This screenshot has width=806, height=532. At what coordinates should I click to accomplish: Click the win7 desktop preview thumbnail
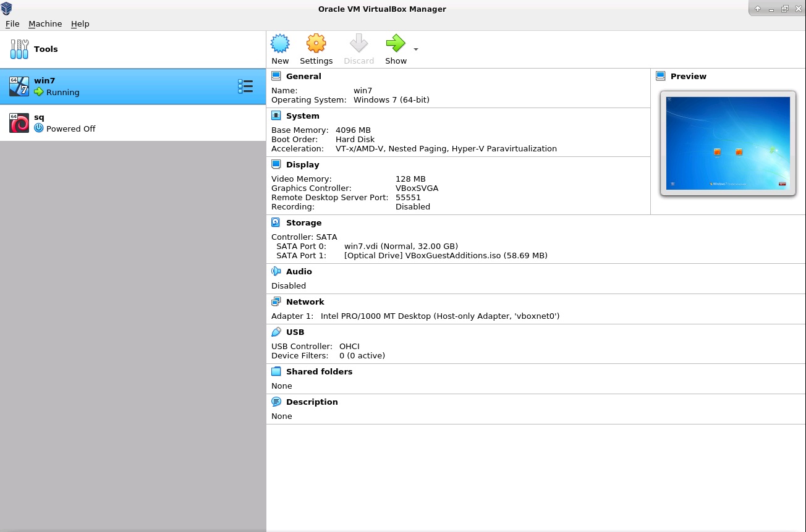tap(728, 143)
